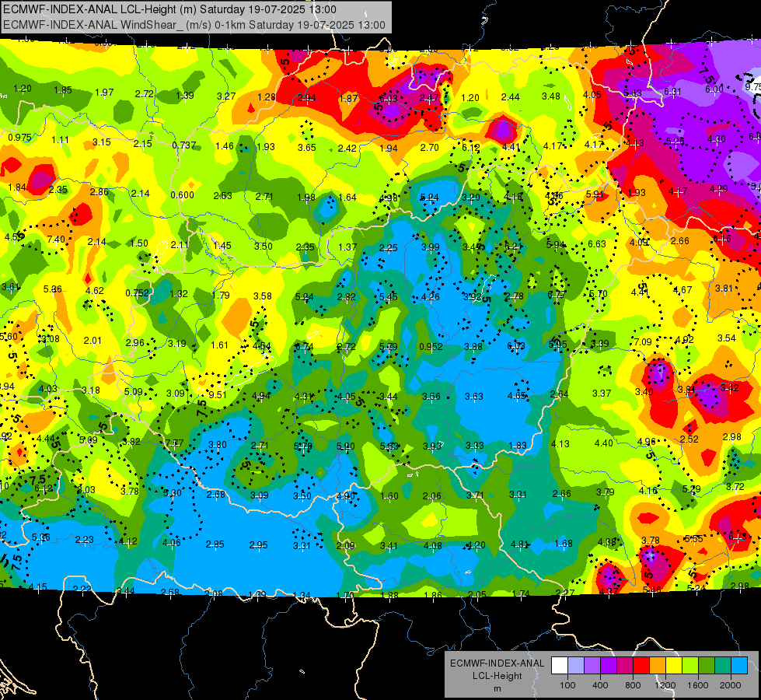This screenshot has width=761, height=700.
Task: Click the lime green legend swatch
Action: (x=690, y=665)
